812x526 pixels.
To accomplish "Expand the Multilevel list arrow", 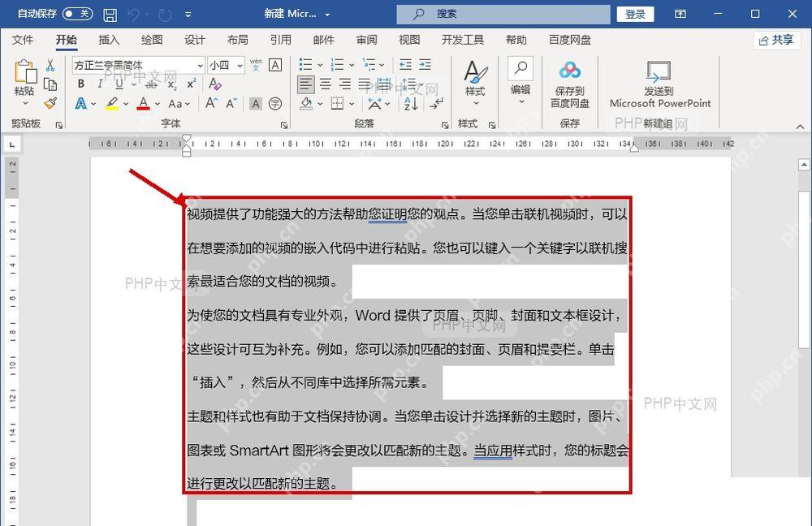I will click(x=382, y=65).
